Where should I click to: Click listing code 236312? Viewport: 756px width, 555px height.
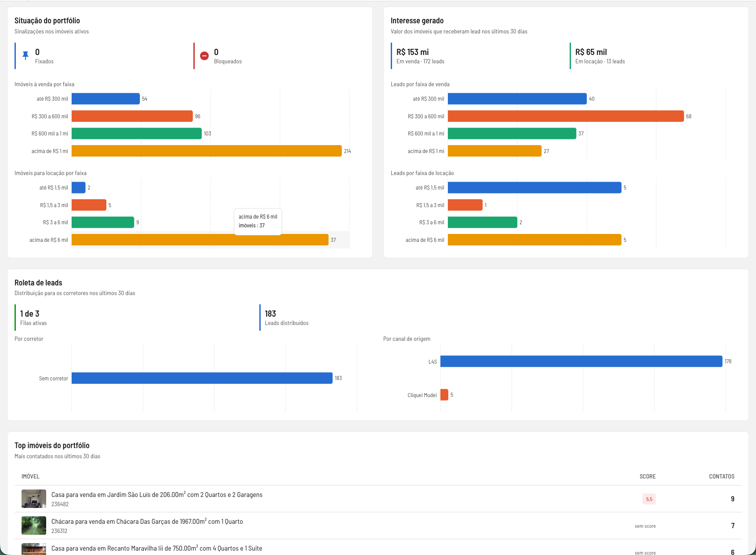pos(59,531)
